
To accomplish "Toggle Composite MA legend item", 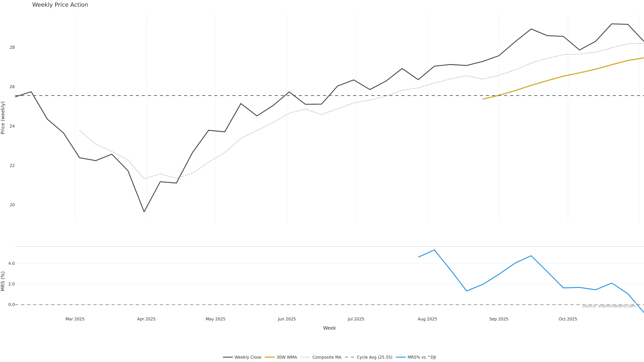I will (327, 357).
